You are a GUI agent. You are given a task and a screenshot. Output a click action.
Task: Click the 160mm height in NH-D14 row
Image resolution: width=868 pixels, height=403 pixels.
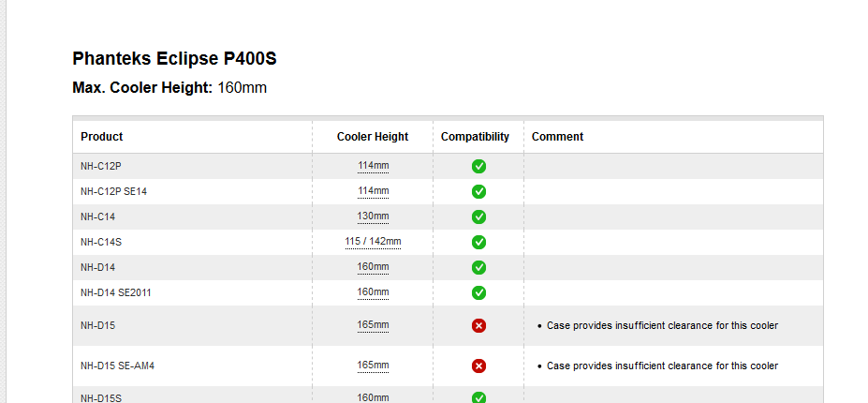coord(373,266)
